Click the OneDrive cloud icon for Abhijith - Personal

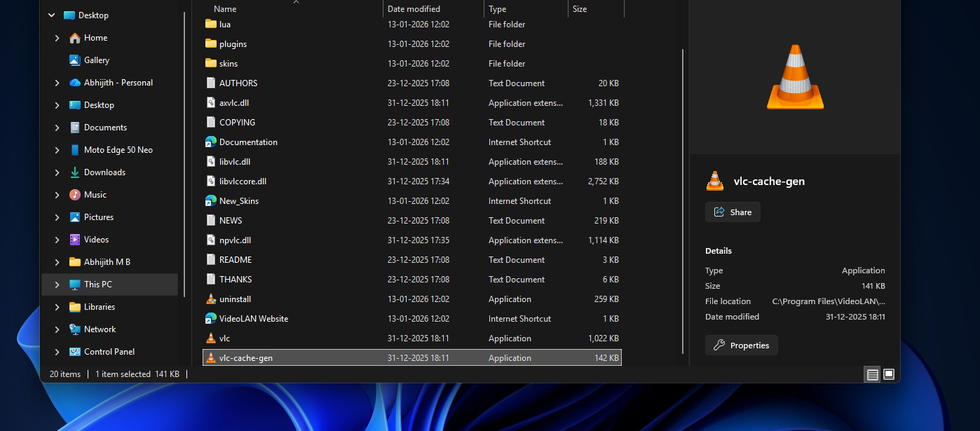[x=75, y=83]
